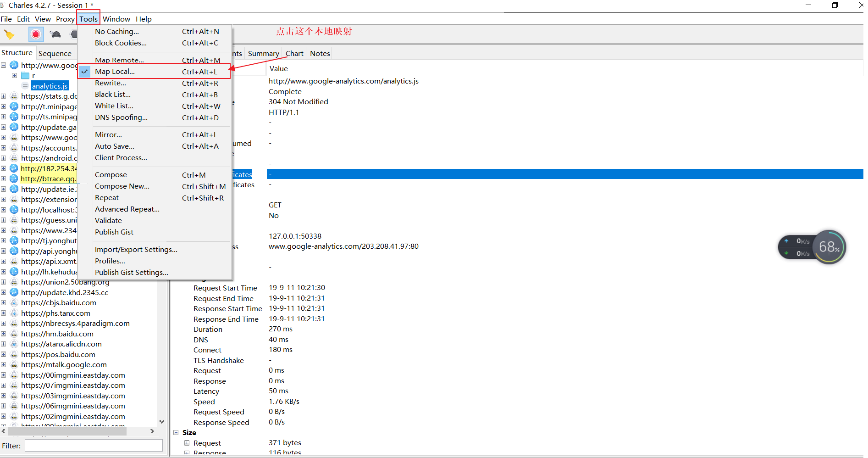Select analytics.js in the tree

click(50, 86)
